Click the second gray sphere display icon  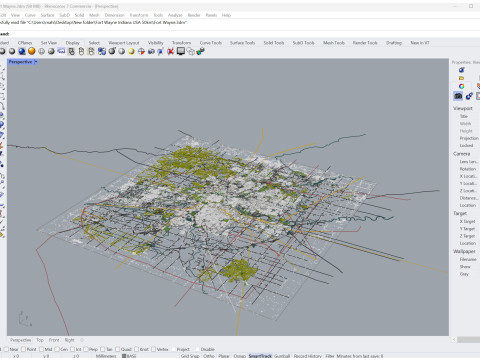12,51
